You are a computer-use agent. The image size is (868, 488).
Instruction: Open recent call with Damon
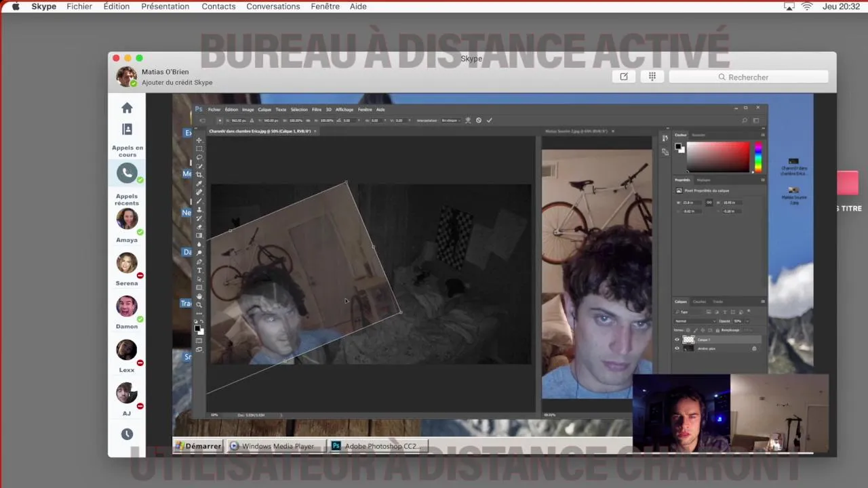pos(127,306)
